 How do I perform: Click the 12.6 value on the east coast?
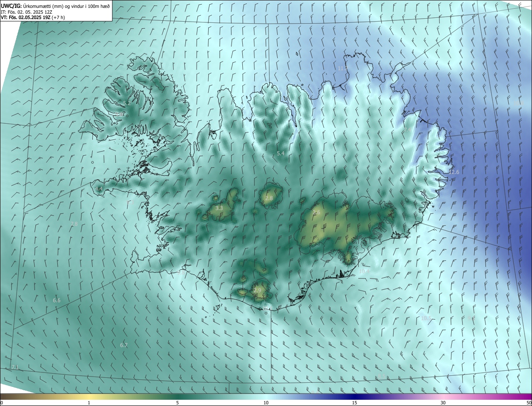[x=454, y=172]
